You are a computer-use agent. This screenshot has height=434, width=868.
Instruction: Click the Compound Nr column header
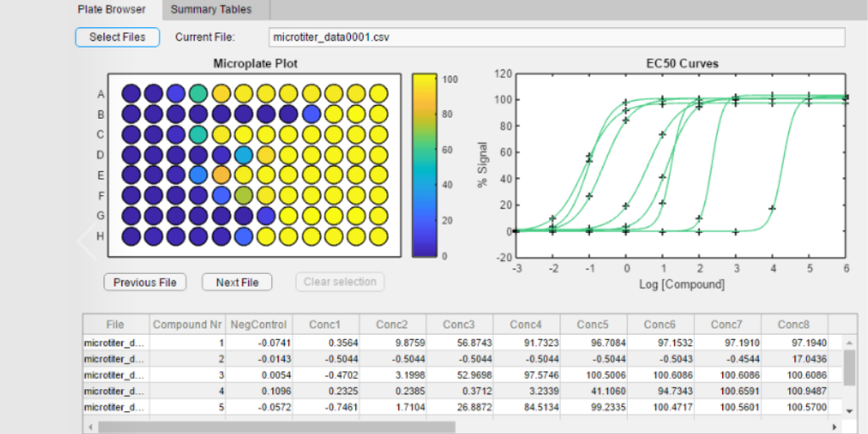click(180, 325)
